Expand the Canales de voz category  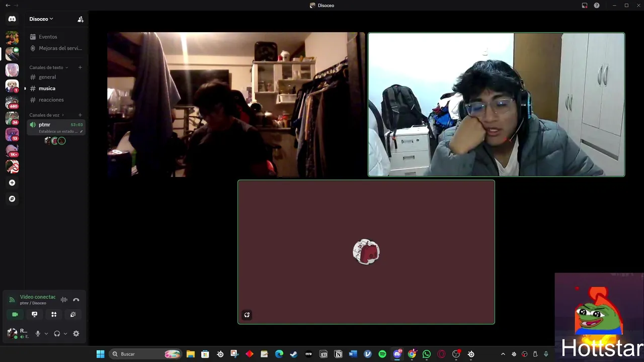click(x=46, y=115)
